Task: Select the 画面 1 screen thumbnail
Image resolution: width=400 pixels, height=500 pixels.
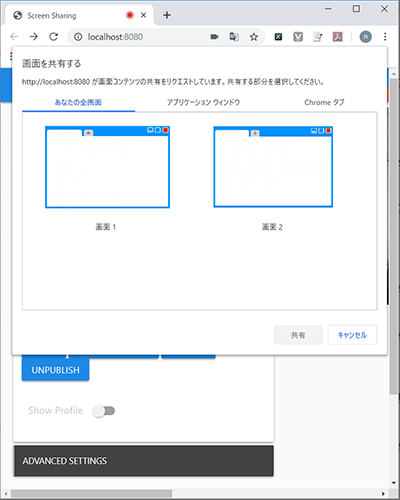Action: click(x=107, y=167)
